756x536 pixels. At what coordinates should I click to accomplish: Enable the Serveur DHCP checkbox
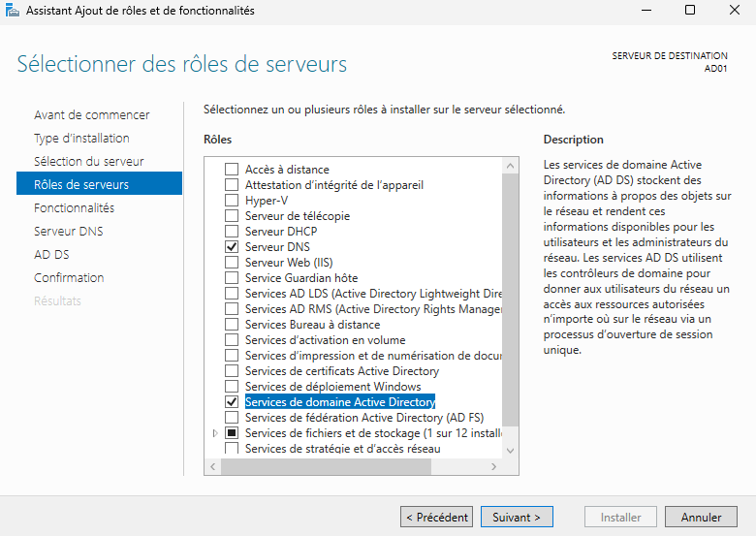pos(231,232)
